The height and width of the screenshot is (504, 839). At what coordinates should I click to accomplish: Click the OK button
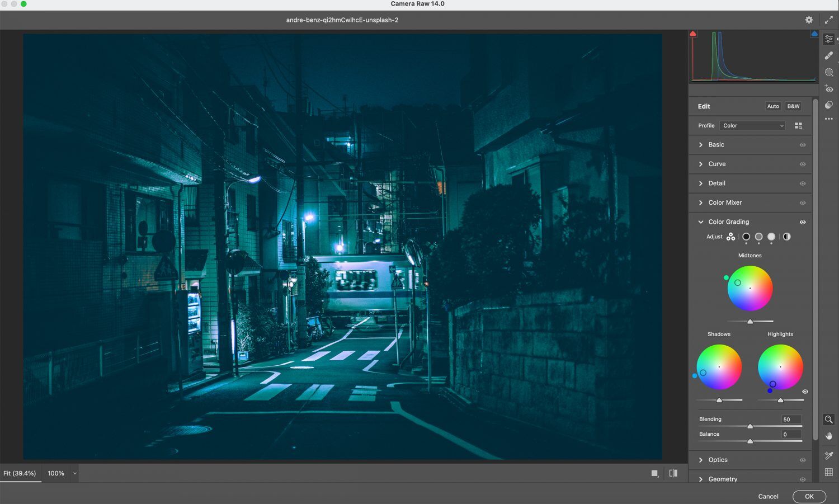tap(809, 496)
